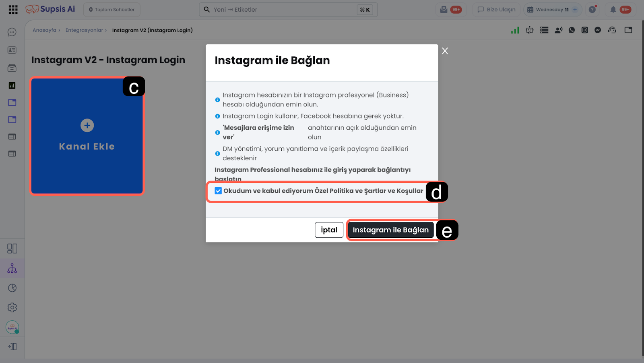644x363 pixels.
Task: Click the signal bars status icon
Action: [x=515, y=30]
